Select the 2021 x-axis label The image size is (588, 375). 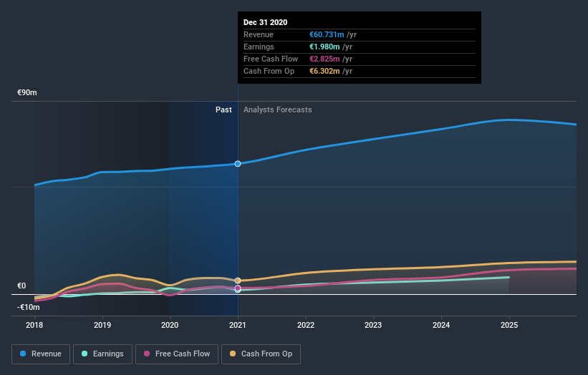(x=238, y=325)
